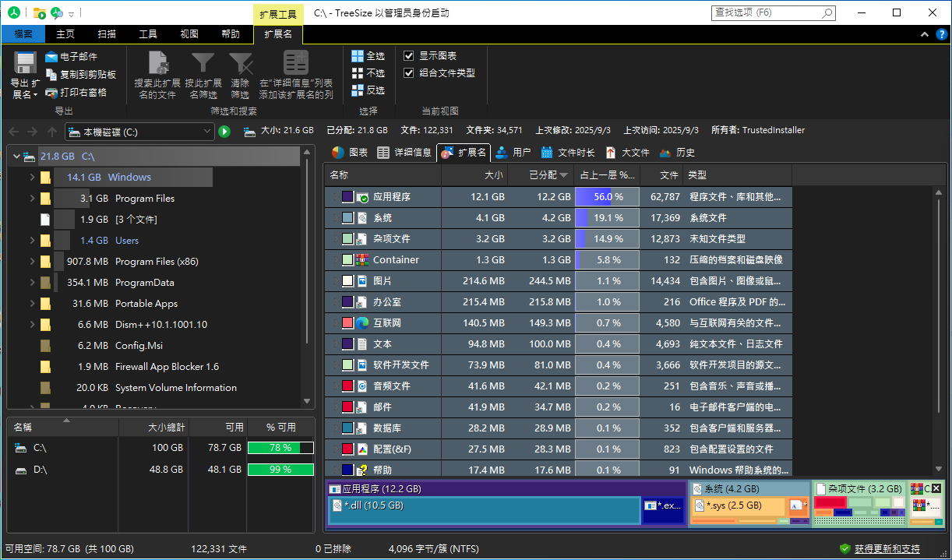Switch to the 扫描 ribbon tab
This screenshot has width=952, height=560.
tap(107, 34)
